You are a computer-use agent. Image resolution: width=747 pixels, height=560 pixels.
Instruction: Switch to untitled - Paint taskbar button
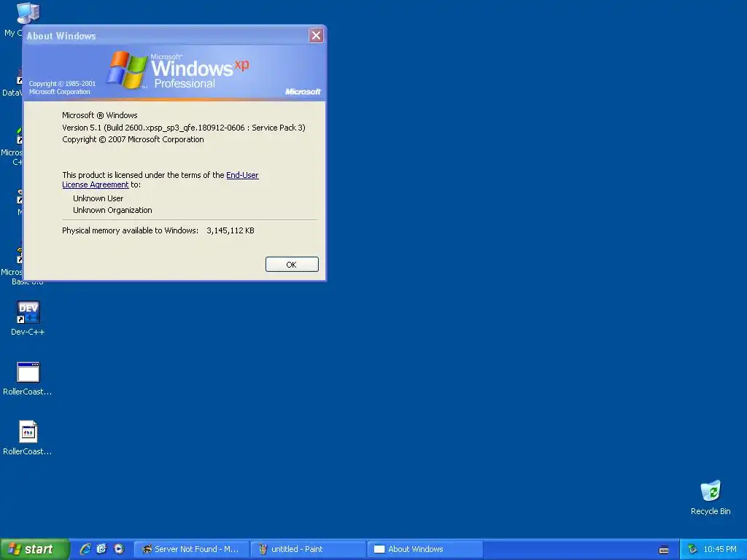[309, 549]
